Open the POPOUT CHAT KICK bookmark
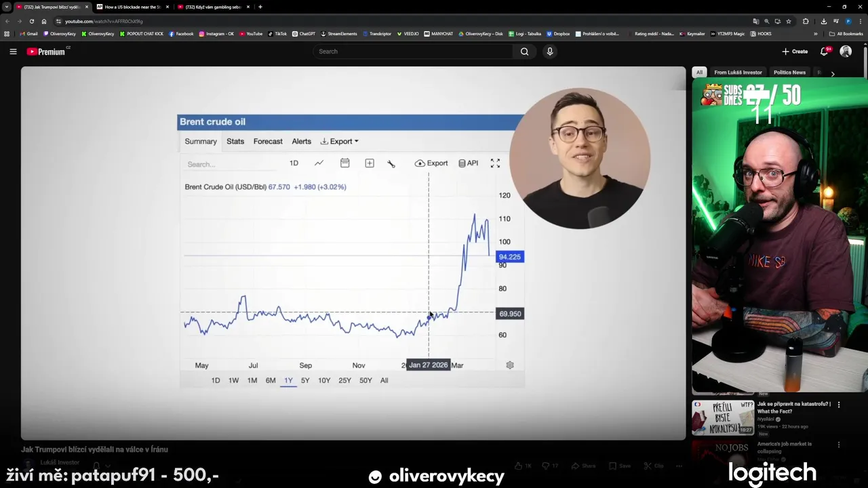The width and height of the screenshot is (868, 488). tap(142, 34)
